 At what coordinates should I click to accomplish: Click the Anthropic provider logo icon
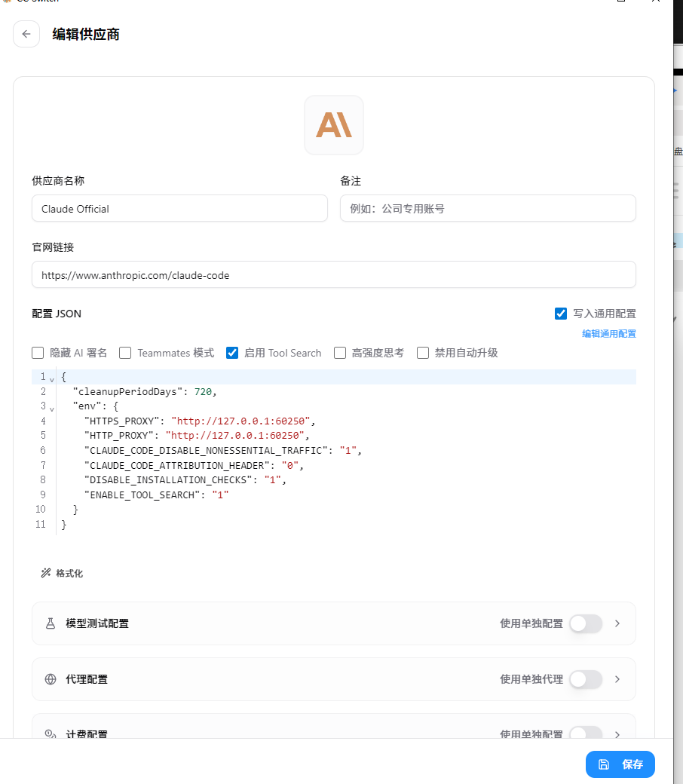(334, 125)
